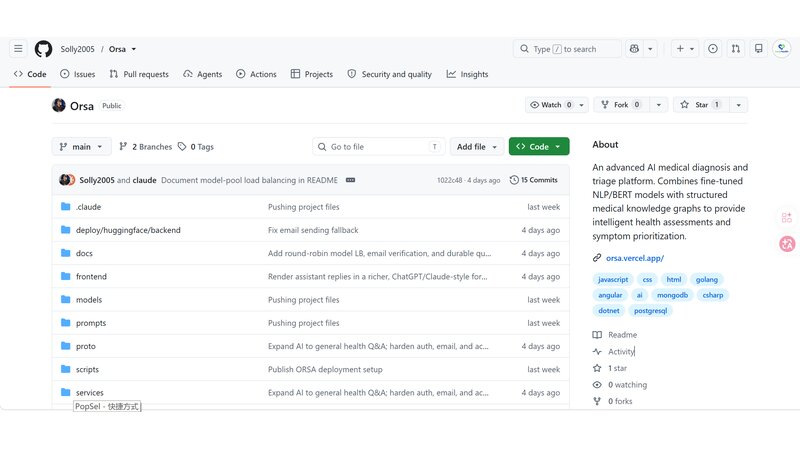Click the csharp topic tag
This screenshot has width=800, height=450.
pos(713,295)
